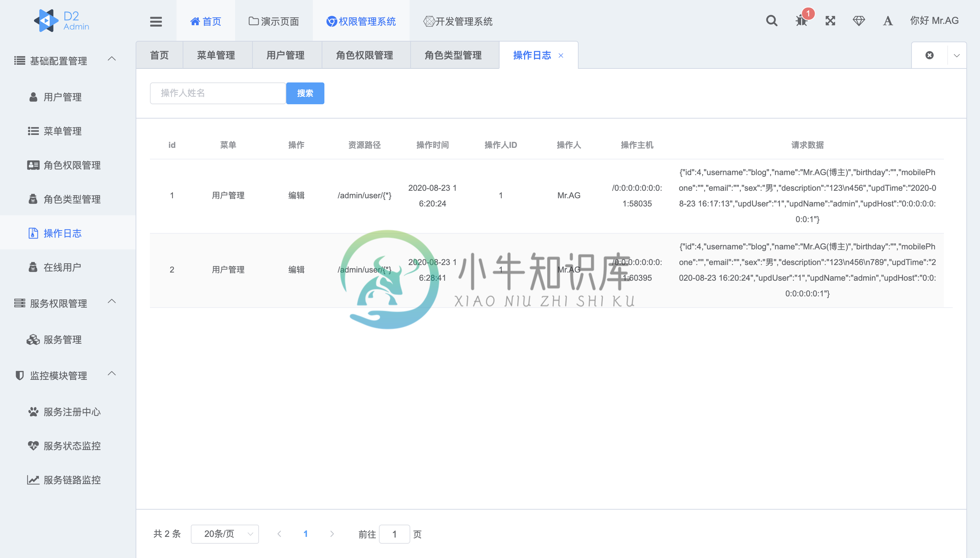Open the font size A icon

[x=888, y=21]
